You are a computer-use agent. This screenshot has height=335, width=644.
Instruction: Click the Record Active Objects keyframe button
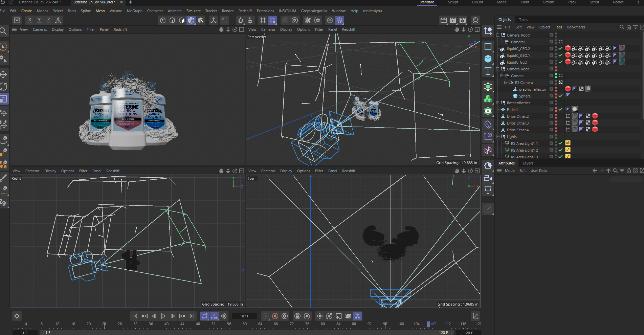pos(266,316)
